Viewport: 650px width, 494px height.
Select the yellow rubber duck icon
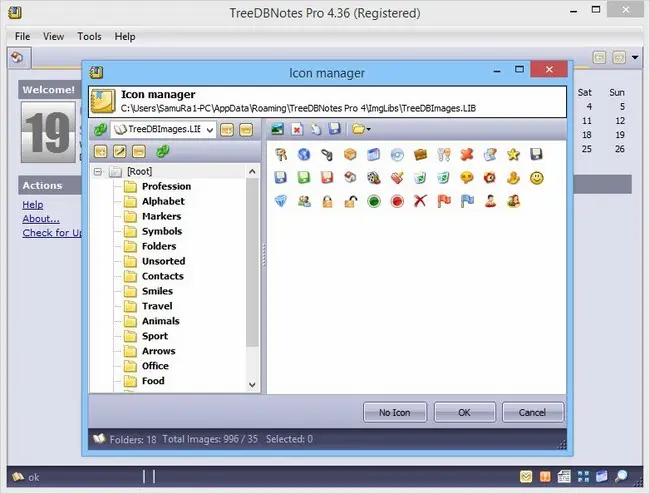513,178
